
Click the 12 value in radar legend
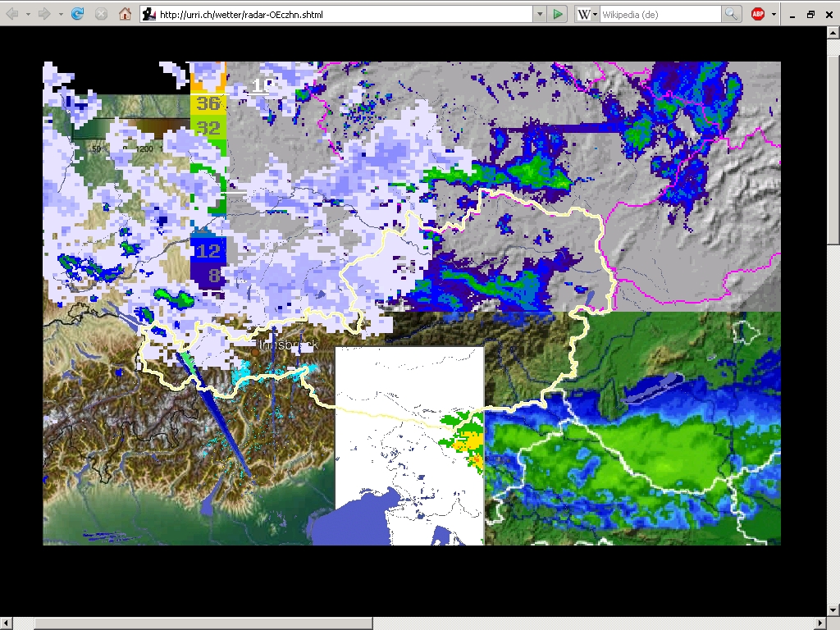click(x=208, y=251)
